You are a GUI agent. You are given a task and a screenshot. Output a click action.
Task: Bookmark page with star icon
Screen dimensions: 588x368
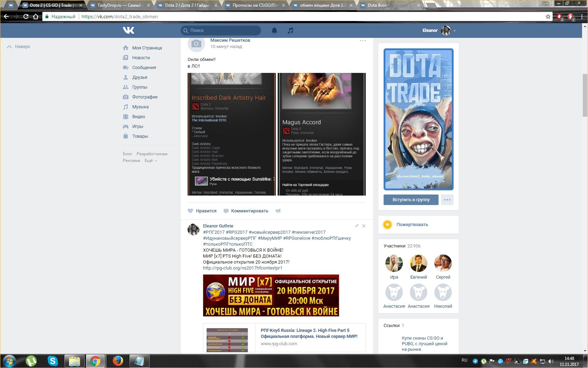tap(548, 16)
